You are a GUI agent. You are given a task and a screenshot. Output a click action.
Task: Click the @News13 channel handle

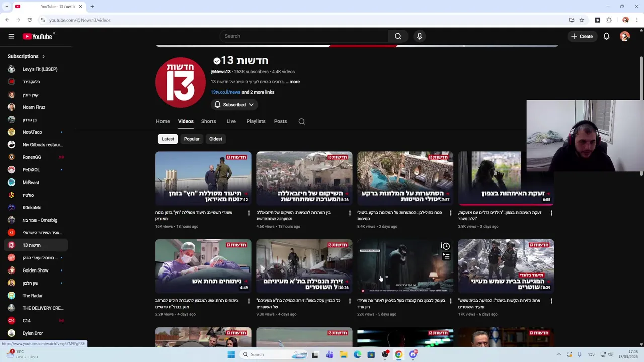220,72
